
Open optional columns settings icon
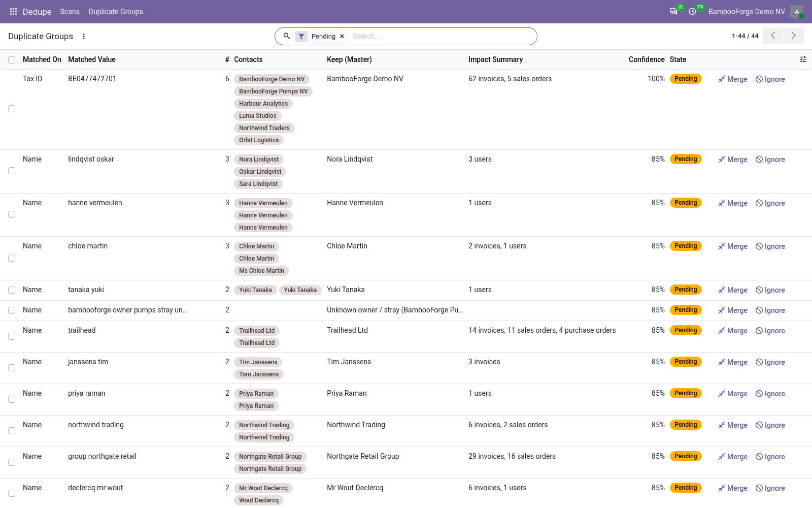pyautogui.click(x=803, y=59)
